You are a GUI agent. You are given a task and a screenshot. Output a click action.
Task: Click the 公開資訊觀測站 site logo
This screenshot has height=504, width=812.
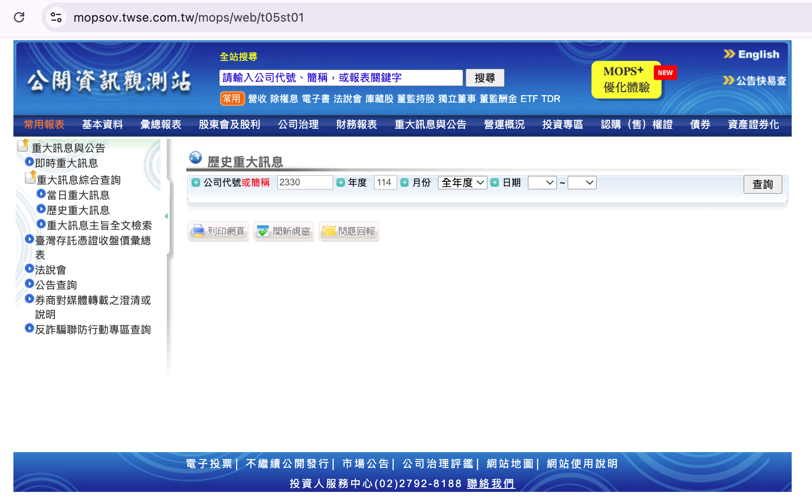coord(109,81)
